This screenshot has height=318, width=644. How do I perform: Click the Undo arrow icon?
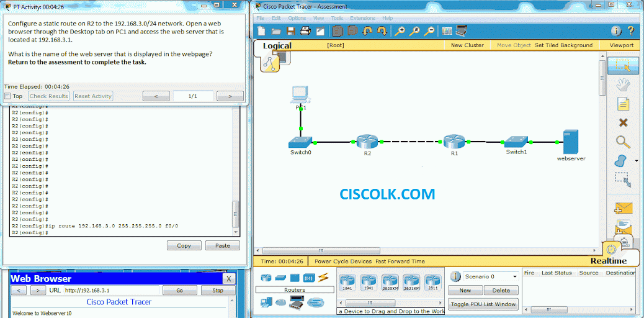(x=367, y=31)
